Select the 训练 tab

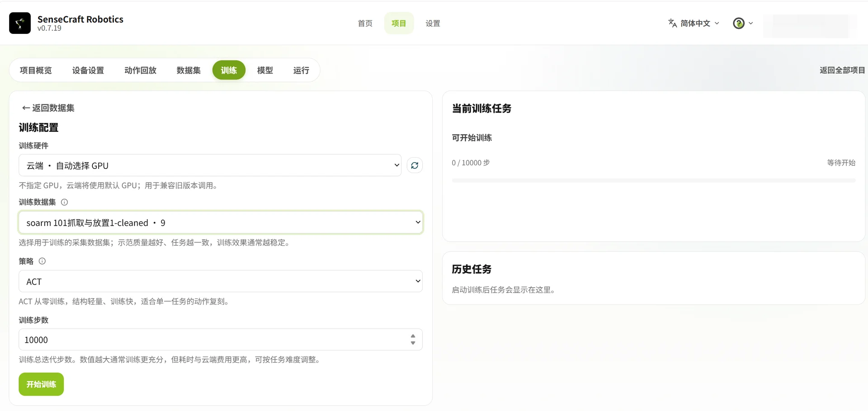(x=229, y=70)
